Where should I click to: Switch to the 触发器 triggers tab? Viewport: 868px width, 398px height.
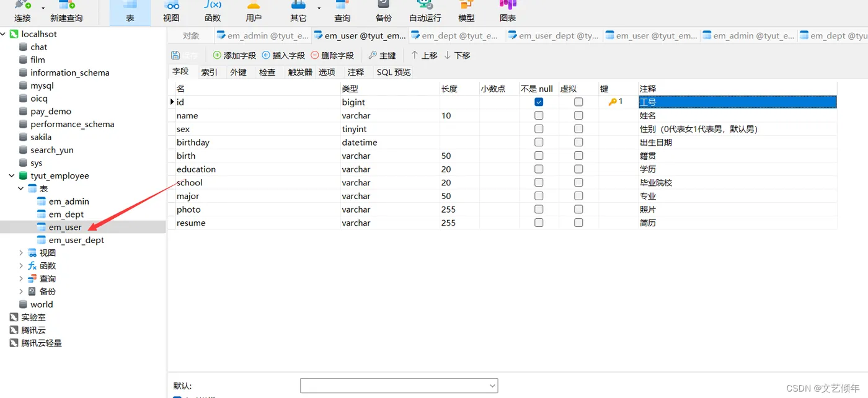pos(300,73)
